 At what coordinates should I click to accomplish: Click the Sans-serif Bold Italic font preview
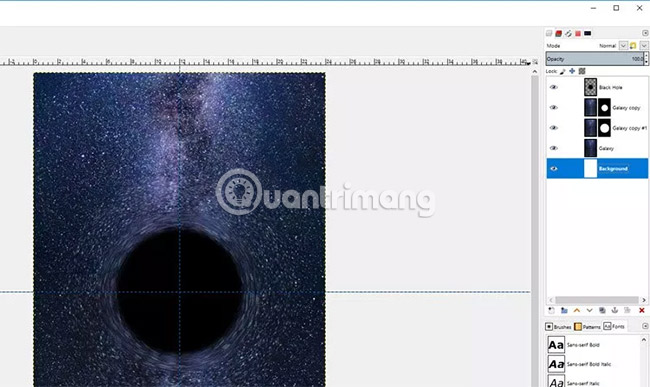click(x=556, y=364)
